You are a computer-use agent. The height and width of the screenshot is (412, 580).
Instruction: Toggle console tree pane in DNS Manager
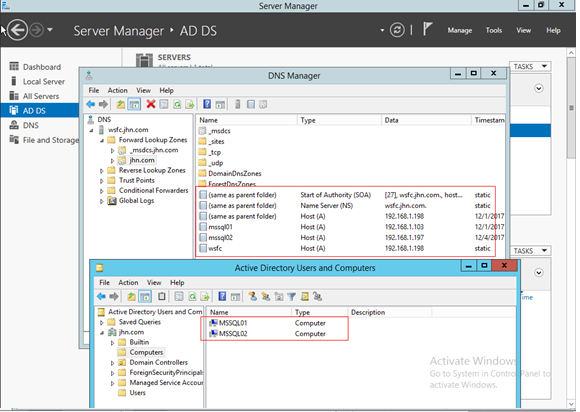click(134, 105)
